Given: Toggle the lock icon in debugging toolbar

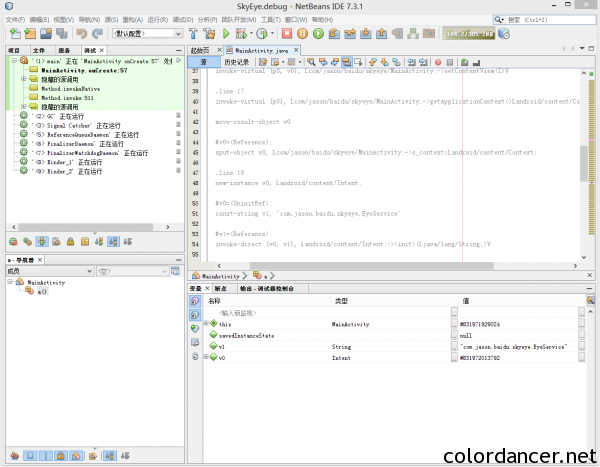Looking at the screenshot, I should click(70, 242).
